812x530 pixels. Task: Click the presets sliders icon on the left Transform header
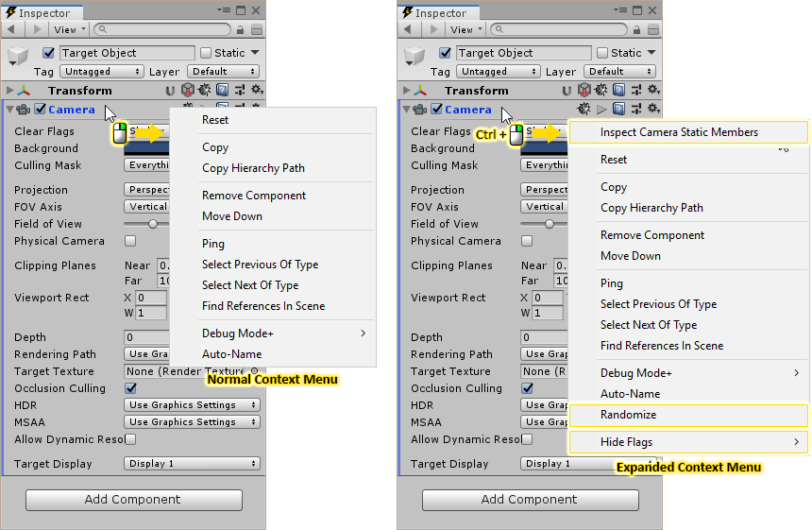239,91
